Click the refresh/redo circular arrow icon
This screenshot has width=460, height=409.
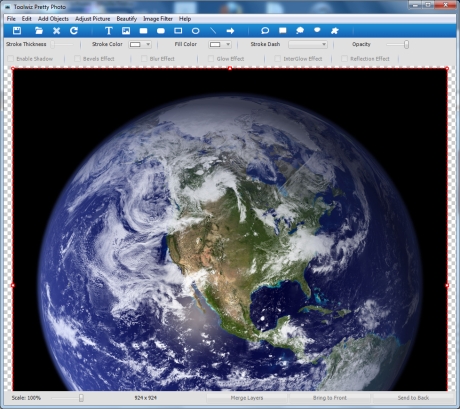click(x=74, y=31)
